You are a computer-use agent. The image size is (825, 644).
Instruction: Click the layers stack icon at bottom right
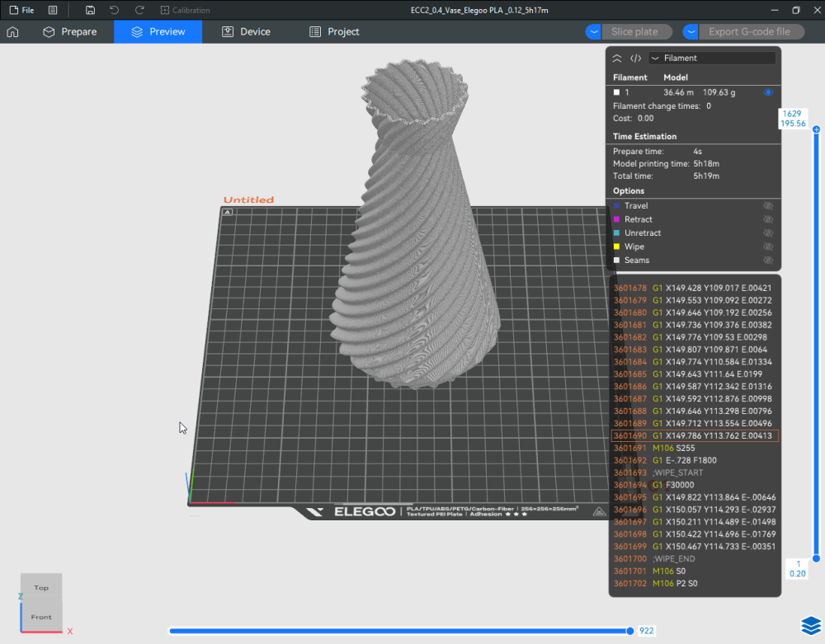point(809,625)
